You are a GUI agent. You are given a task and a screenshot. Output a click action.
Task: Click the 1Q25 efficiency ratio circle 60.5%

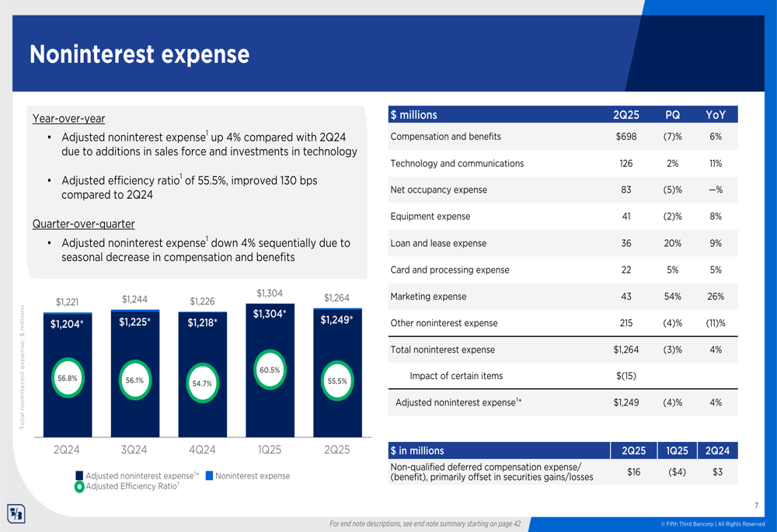270,370
